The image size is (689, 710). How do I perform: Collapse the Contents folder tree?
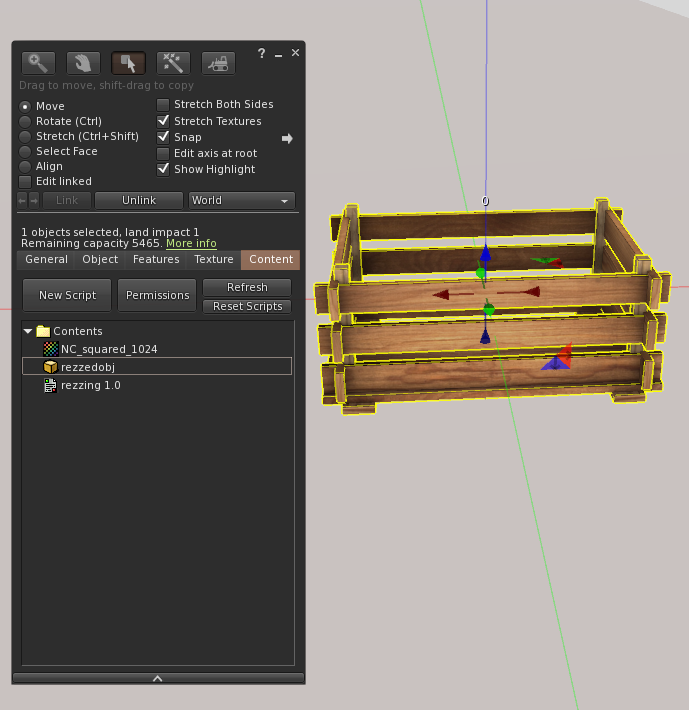(28, 331)
